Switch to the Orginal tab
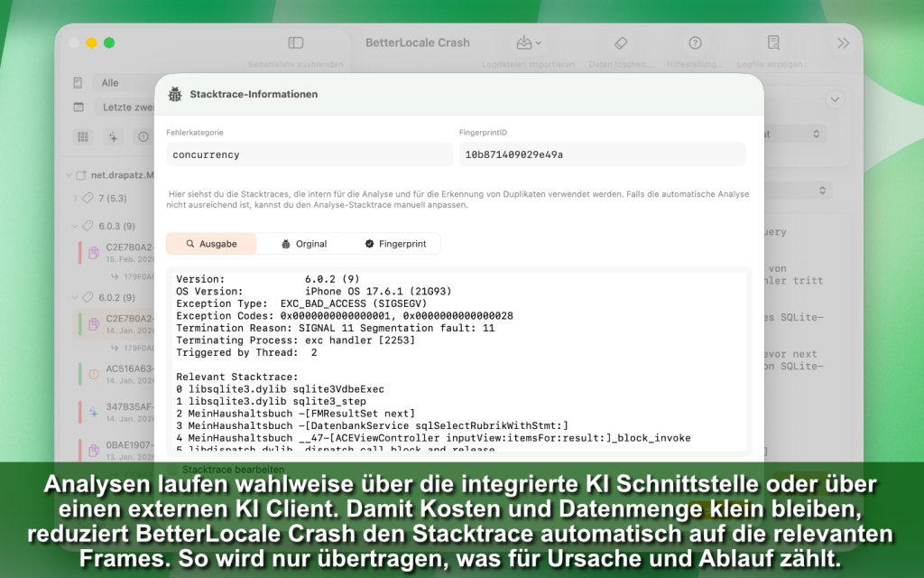Viewport: 924px width, 578px height. point(303,244)
